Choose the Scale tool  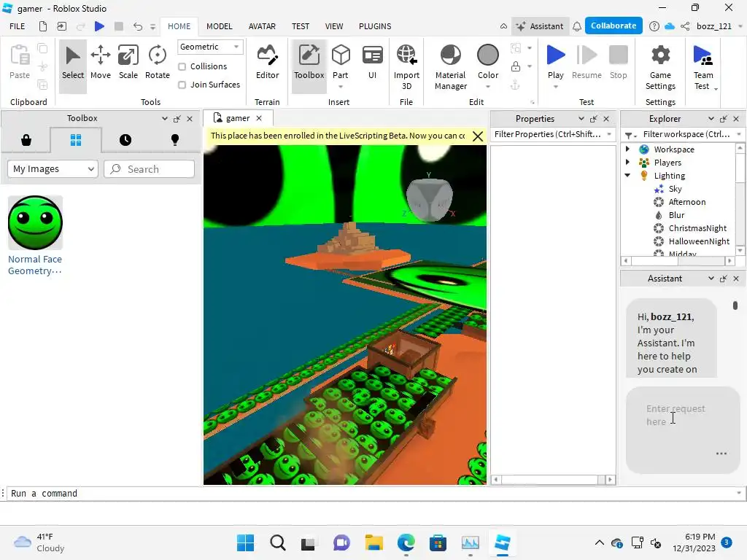click(x=128, y=62)
